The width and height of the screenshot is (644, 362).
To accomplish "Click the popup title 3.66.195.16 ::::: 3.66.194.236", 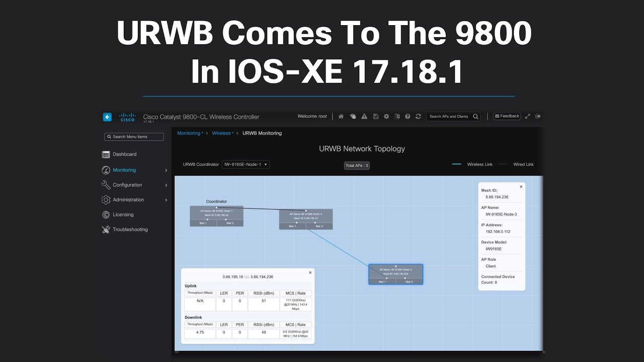I will pyautogui.click(x=248, y=277).
